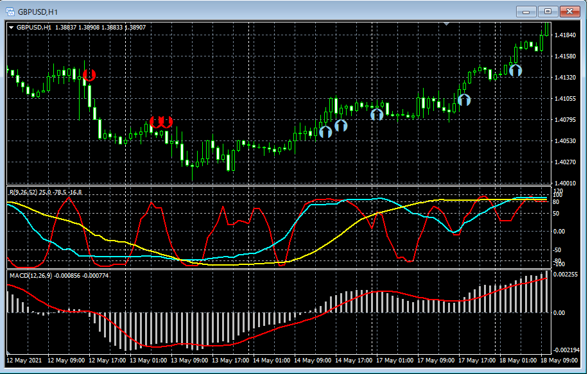588x374 pixels.
Task: Close the GBPUSD,H1 chart window
Action: (x=569, y=11)
